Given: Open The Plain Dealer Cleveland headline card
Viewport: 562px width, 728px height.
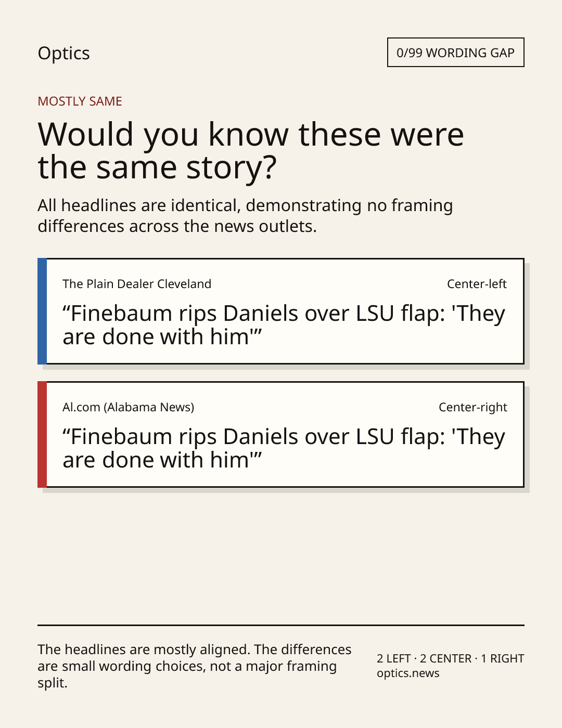Looking at the screenshot, I should pyautogui.click(x=280, y=311).
